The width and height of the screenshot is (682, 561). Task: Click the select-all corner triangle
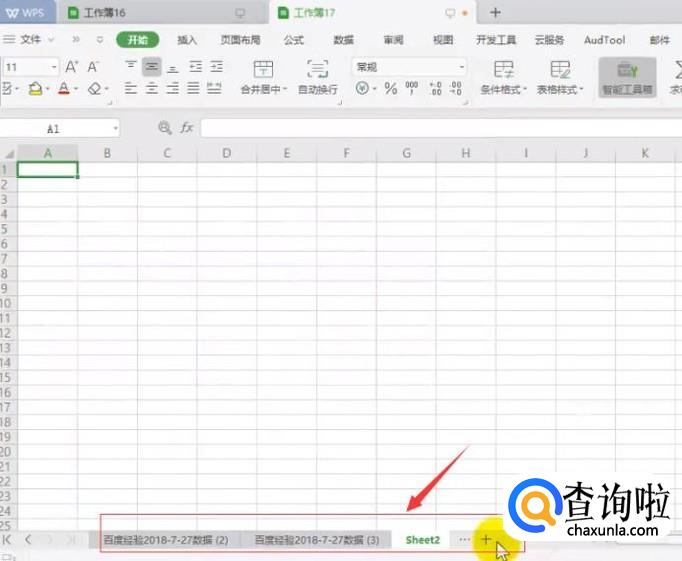9,154
